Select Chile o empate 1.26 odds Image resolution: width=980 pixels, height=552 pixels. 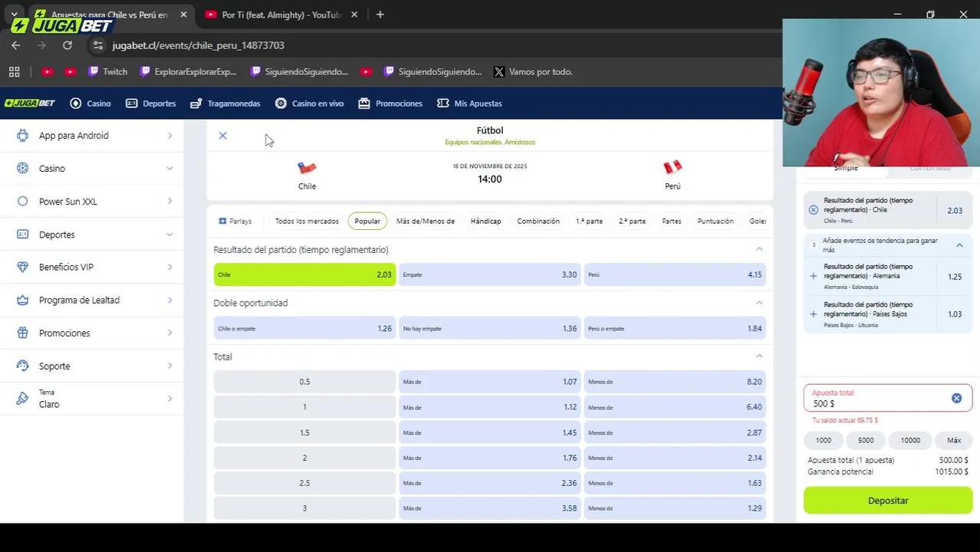point(304,328)
